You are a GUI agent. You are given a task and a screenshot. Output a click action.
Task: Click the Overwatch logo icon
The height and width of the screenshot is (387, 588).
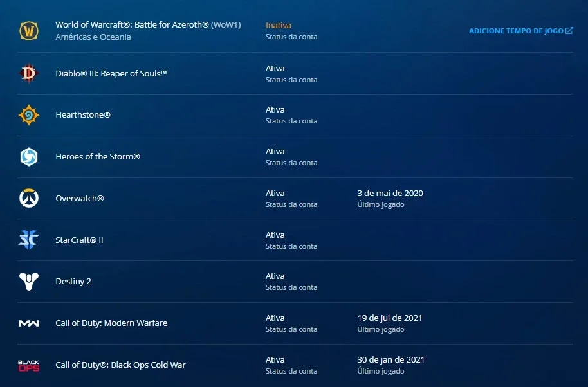pos(29,198)
